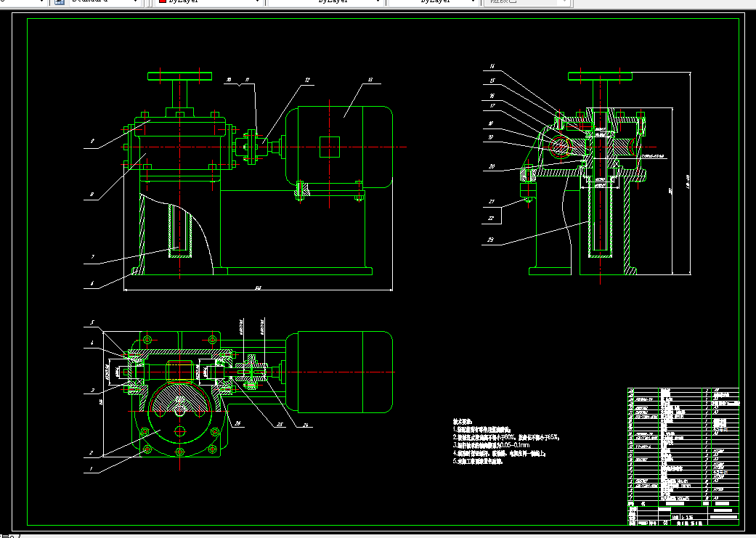Expand the ByLayer linetype dropdown
Screen dimensions: 756x538
click(377, 2)
